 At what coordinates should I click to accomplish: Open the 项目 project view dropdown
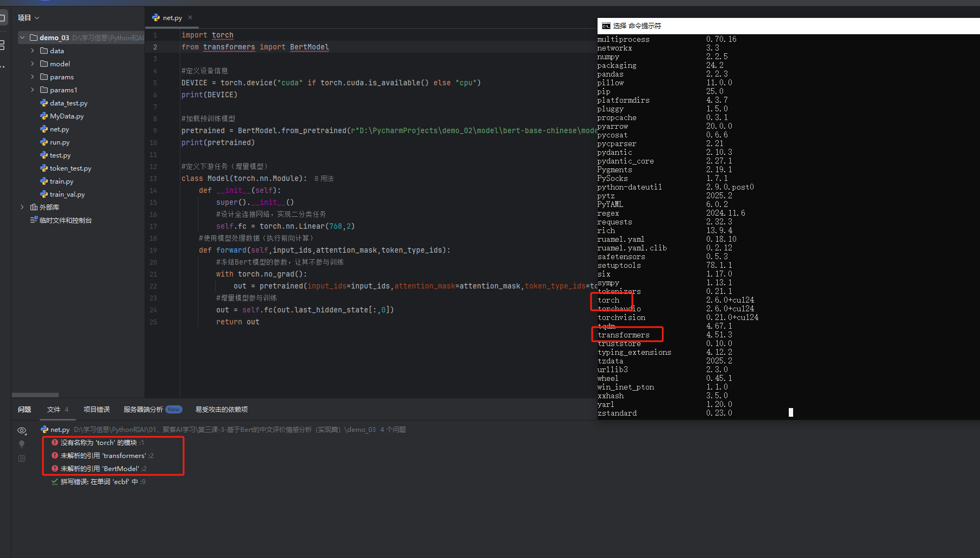pos(29,18)
